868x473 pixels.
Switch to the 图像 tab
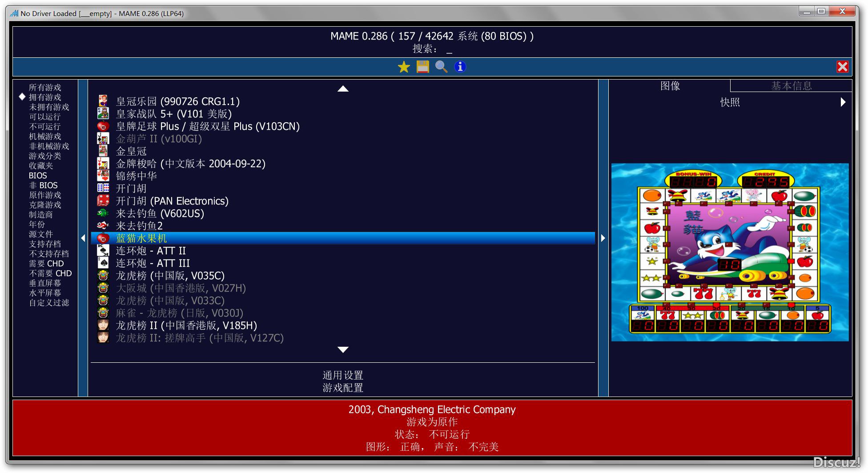tap(670, 86)
